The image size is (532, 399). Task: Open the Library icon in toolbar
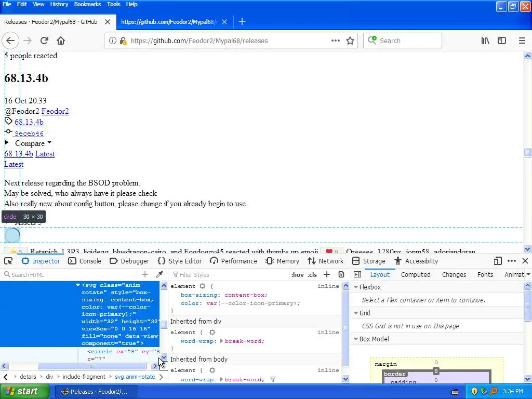tap(485, 41)
